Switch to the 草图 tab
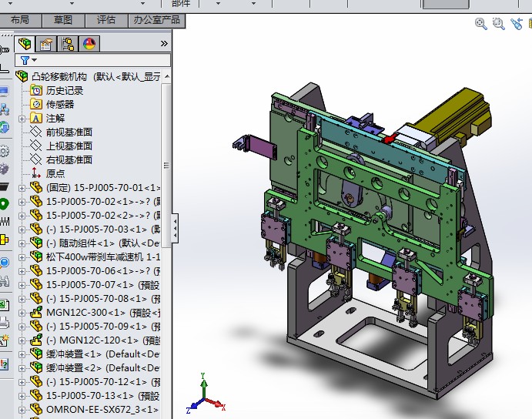This screenshot has height=419, width=532. (63, 20)
